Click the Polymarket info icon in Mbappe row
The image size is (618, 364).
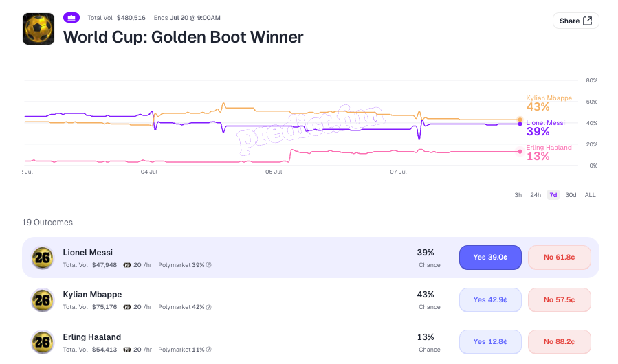click(209, 307)
